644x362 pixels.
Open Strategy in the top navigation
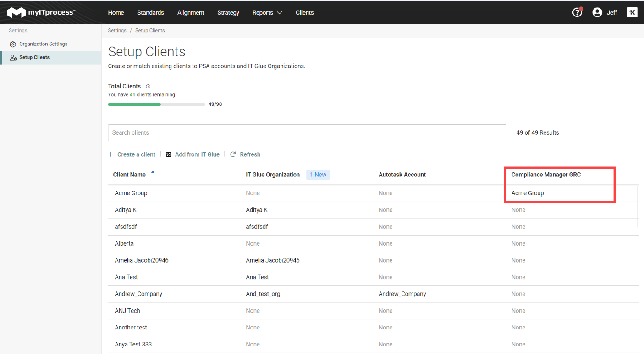tap(228, 12)
